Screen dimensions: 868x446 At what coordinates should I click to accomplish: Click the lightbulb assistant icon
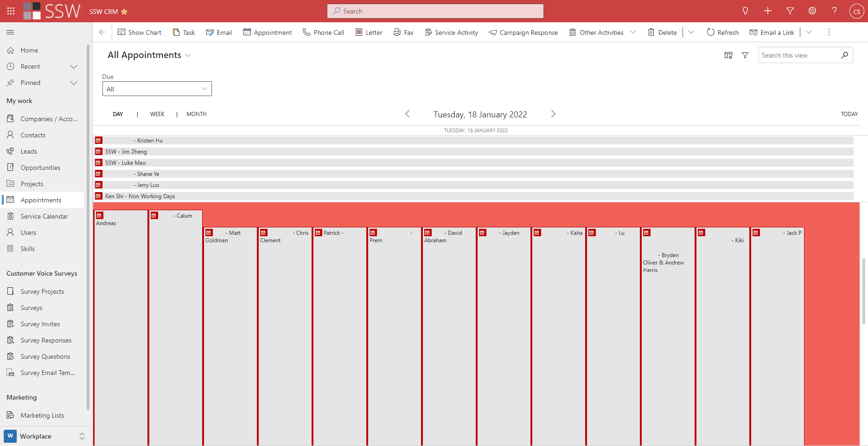pyautogui.click(x=745, y=11)
